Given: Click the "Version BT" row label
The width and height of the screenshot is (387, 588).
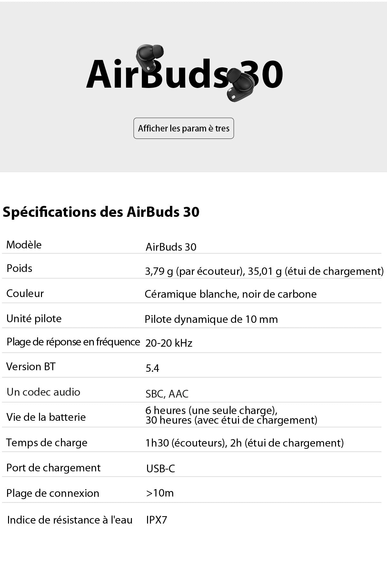Looking at the screenshot, I should point(31,367).
